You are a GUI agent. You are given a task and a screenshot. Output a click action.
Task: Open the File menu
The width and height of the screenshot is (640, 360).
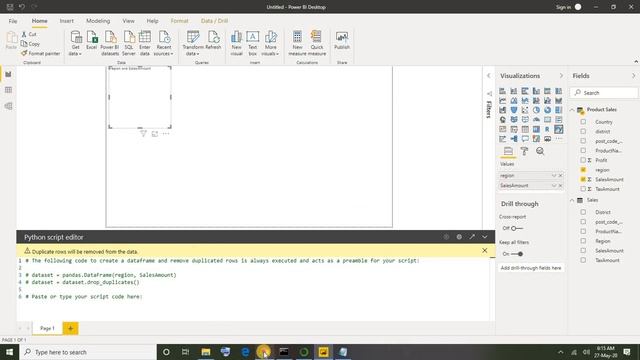point(13,21)
